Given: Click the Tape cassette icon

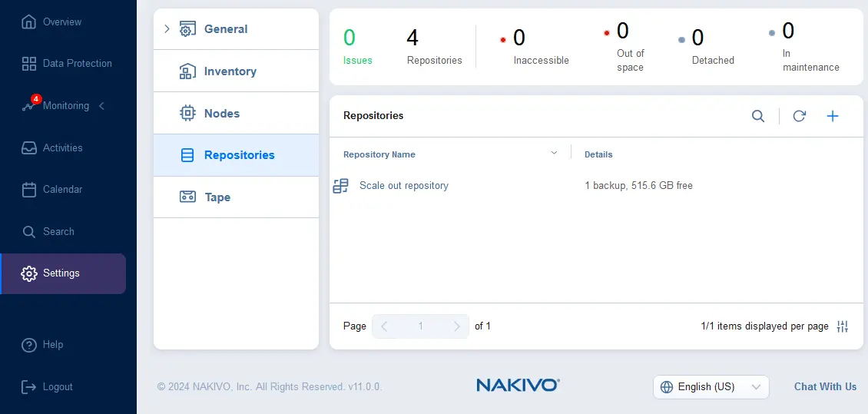Looking at the screenshot, I should pos(187,197).
